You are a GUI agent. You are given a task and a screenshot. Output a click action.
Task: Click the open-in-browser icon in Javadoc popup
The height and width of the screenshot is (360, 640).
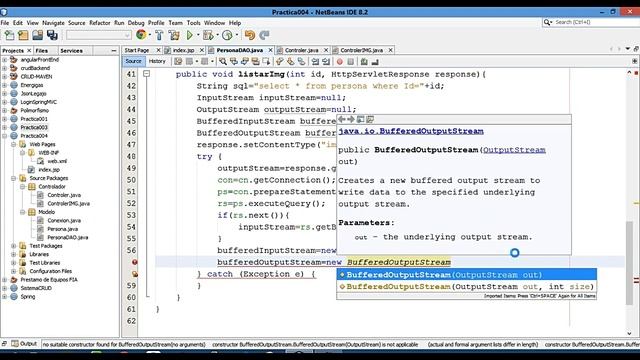(x=360, y=119)
